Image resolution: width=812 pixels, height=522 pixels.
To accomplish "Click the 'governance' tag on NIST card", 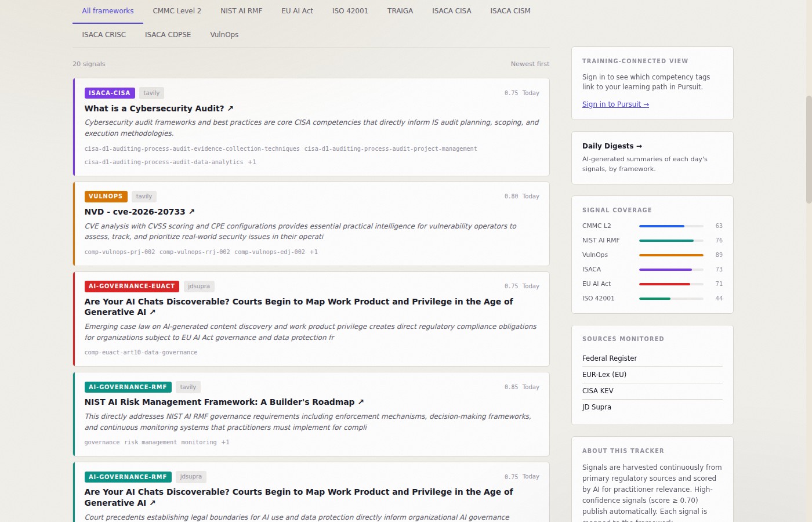I will 102,443.
